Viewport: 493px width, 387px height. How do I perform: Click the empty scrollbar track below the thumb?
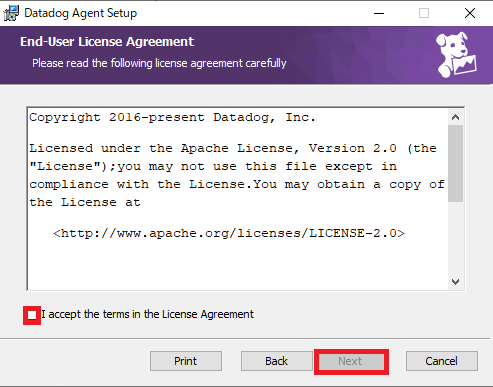tap(455, 238)
